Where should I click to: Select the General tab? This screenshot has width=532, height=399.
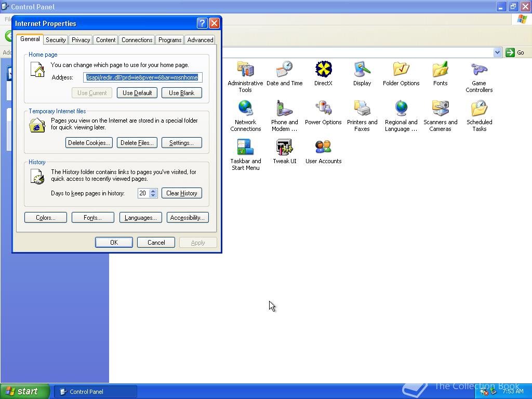point(30,39)
